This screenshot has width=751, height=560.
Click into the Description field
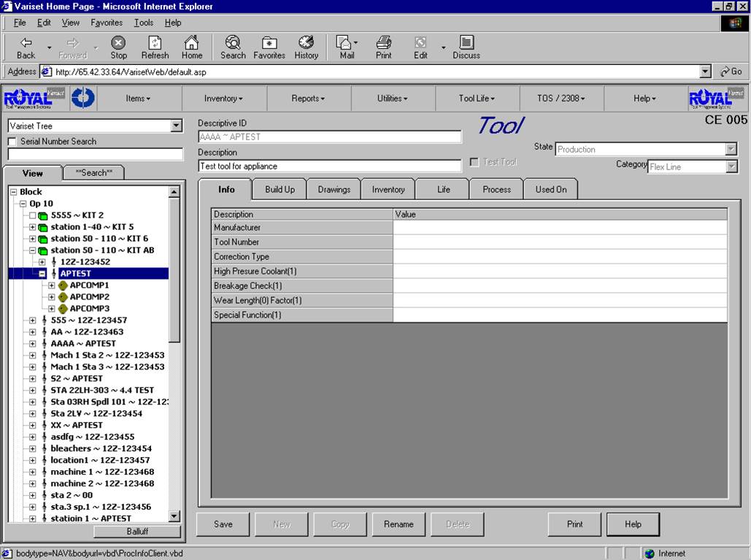pos(330,166)
